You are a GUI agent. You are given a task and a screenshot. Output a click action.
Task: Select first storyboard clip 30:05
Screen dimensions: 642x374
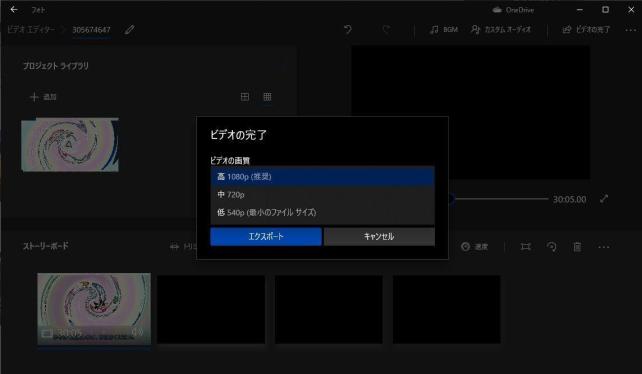[94, 309]
